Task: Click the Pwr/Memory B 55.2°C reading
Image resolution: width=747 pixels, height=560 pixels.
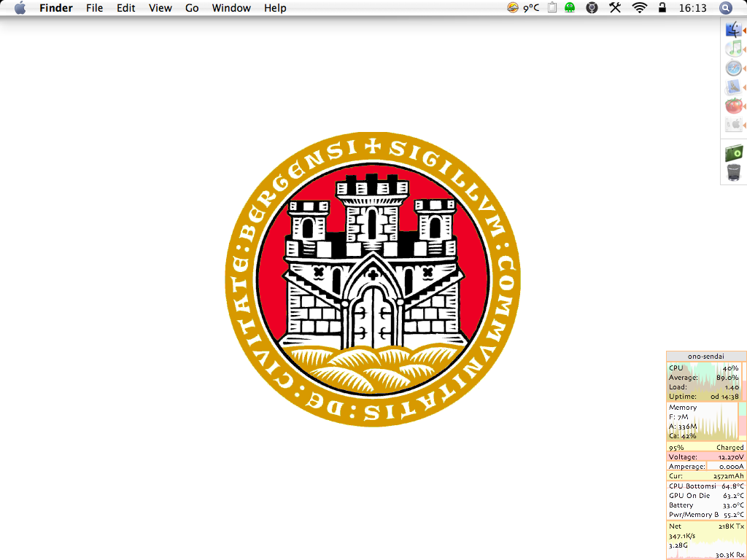Action: (706, 515)
